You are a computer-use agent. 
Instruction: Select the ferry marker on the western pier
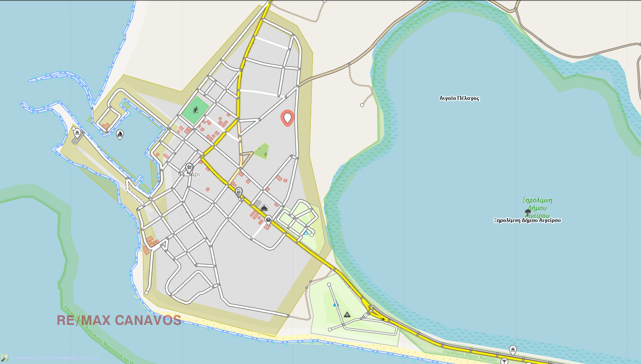pyautogui.click(x=77, y=132)
